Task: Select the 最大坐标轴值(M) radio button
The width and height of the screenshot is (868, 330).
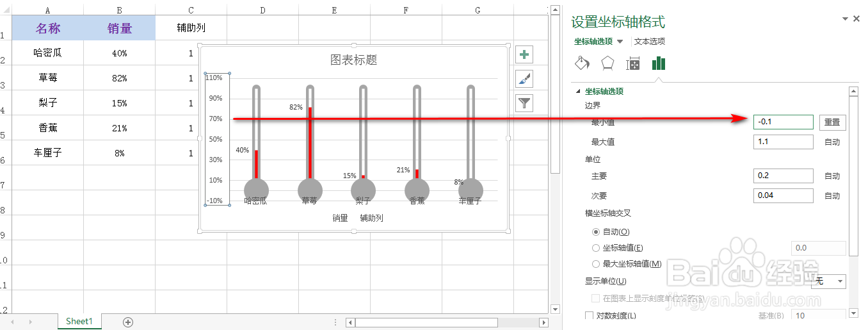Action: [x=596, y=263]
